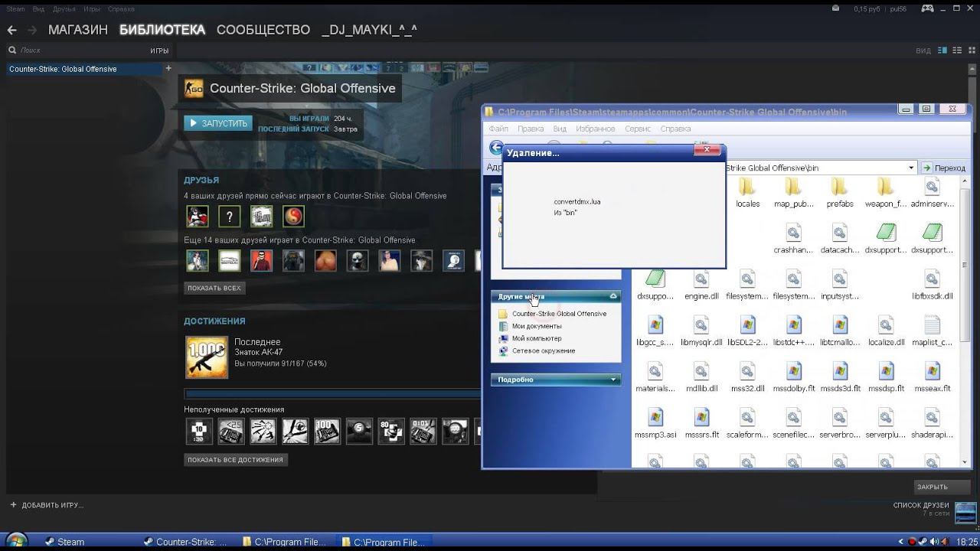
Task: Open the _DJ_MAYKI_^_^ profile tab
Action: tap(370, 30)
